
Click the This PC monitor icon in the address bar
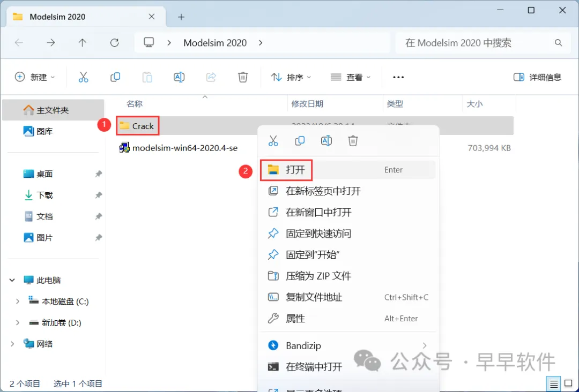point(149,42)
